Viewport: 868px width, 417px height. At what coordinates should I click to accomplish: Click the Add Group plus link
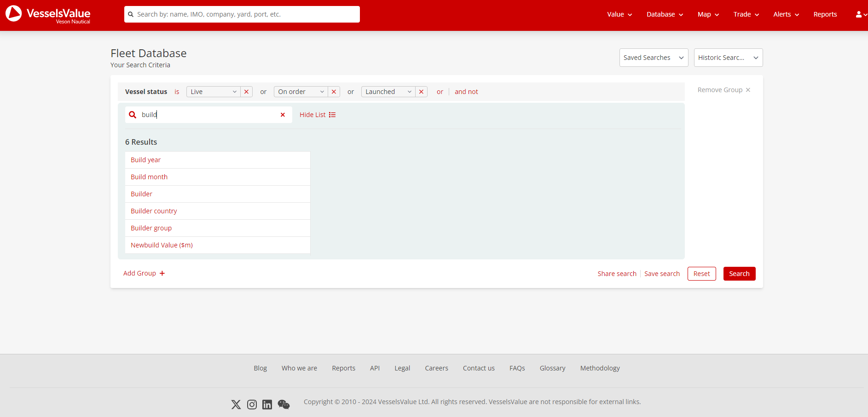point(144,273)
